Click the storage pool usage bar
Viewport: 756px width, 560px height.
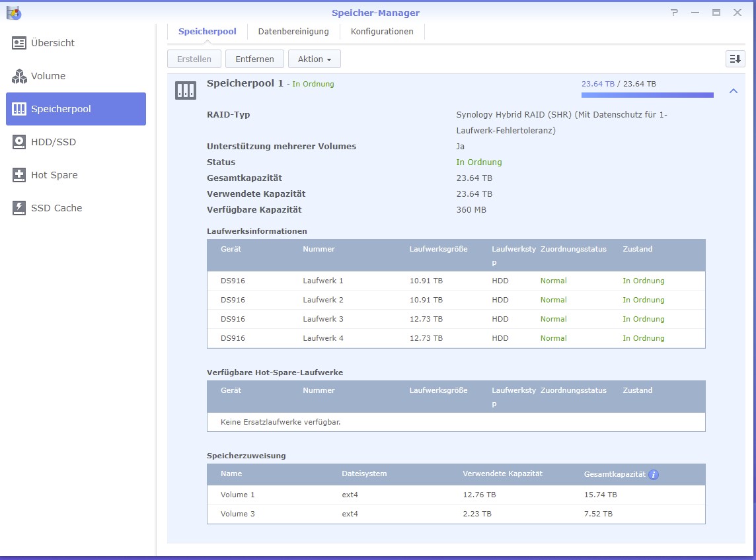(647, 95)
